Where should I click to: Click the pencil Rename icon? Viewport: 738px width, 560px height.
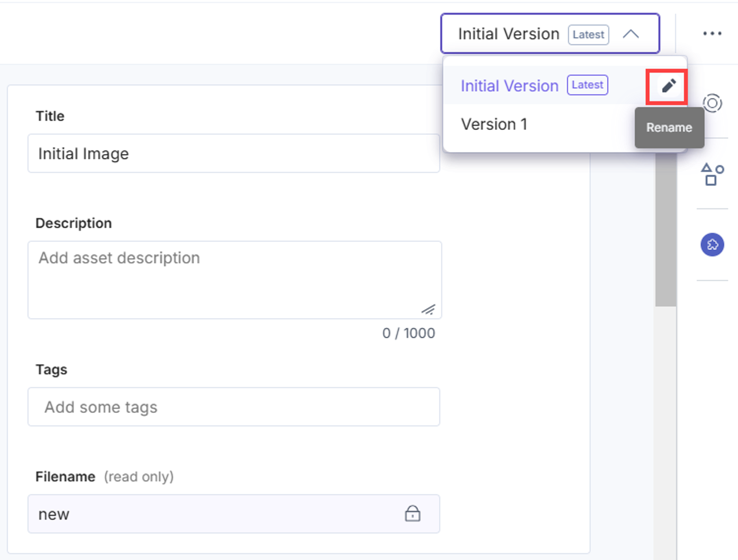[x=669, y=86]
